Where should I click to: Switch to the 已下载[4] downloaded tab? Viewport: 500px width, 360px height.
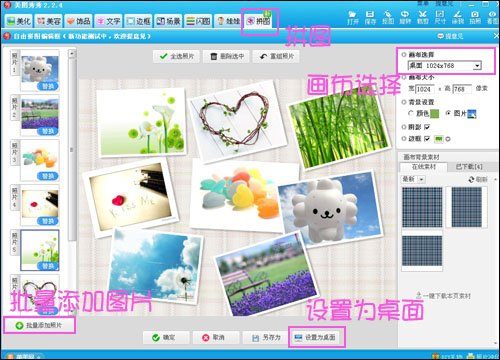pyautogui.click(x=469, y=167)
